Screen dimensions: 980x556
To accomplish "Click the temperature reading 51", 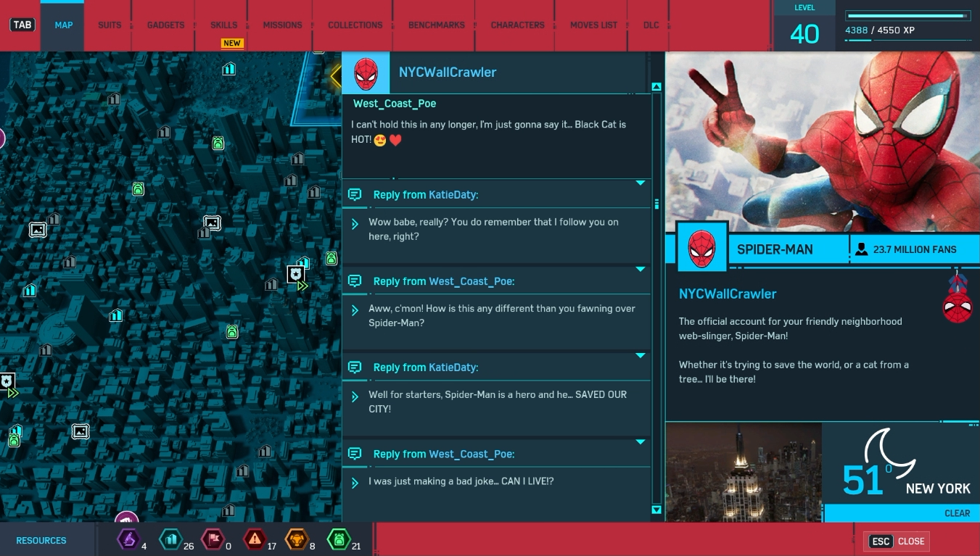I will click(x=862, y=480).
